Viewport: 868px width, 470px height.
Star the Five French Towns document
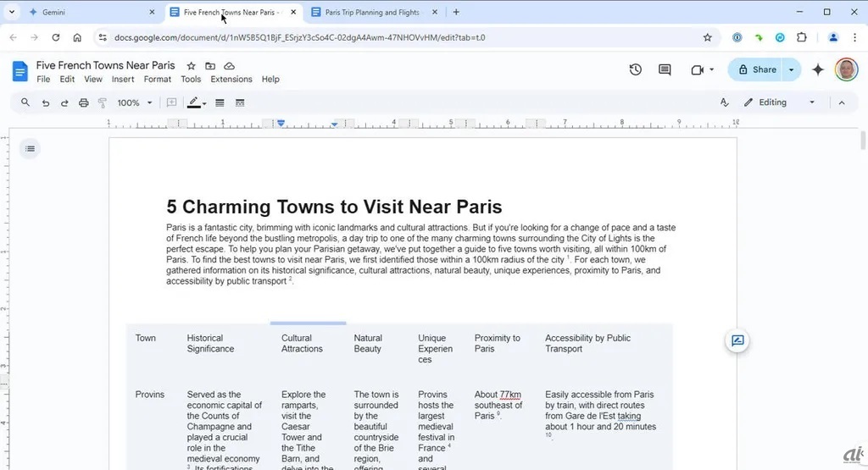tap(192, 66)
